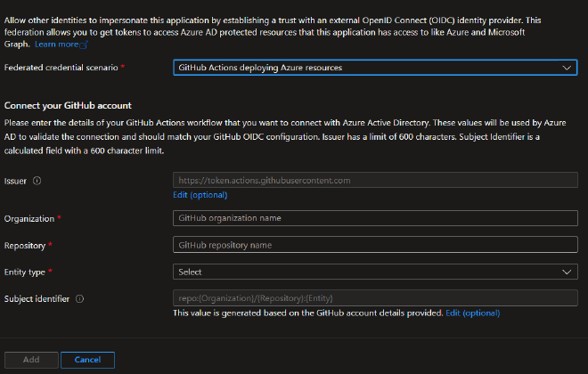Click the Issuer label text
588x374 pixels.
coord(15,181)
